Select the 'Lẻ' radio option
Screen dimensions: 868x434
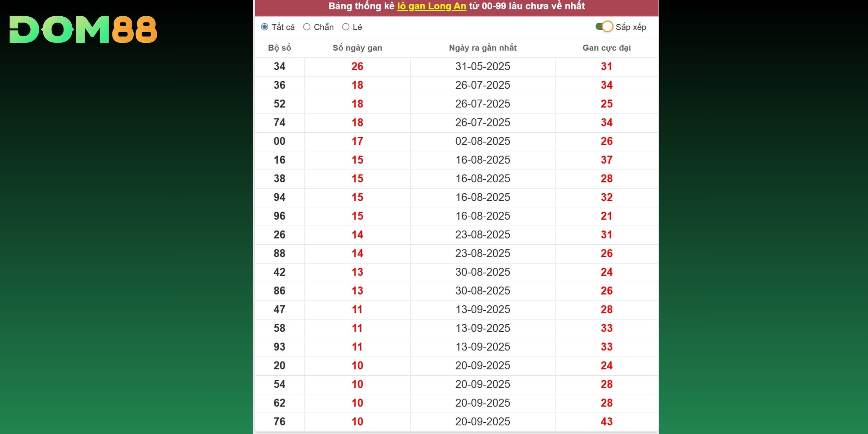click(x=346, y=27)
